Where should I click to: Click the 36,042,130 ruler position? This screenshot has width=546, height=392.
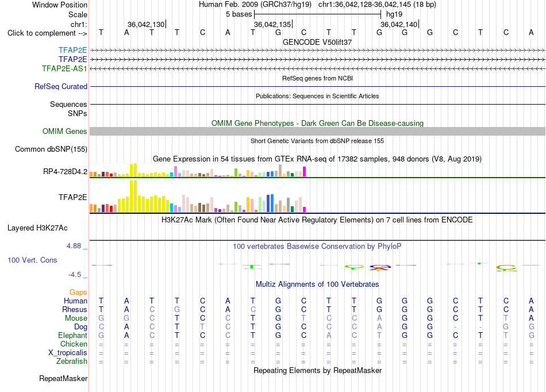(x=146, y=24)
